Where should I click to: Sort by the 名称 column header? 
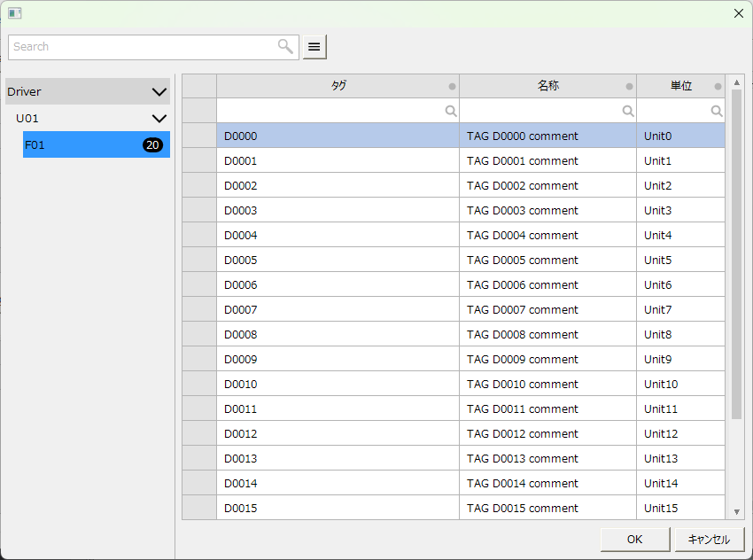[x=547, y=86]
